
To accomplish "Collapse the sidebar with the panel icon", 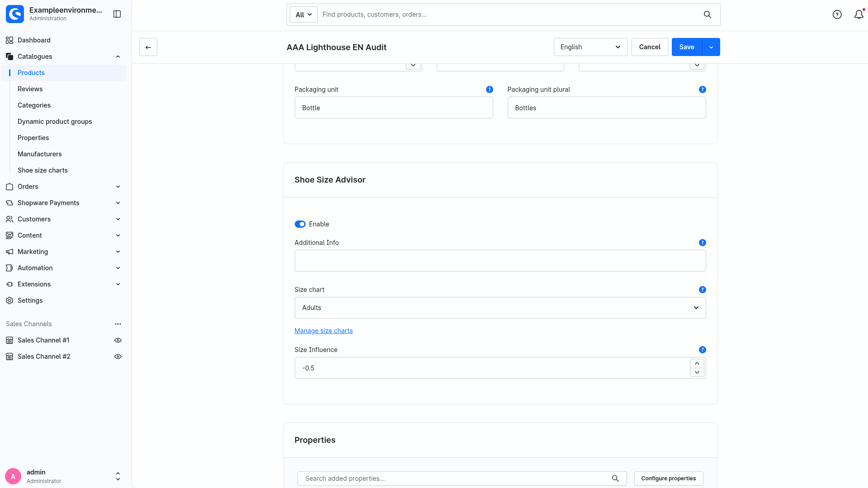I will [x=117, y=14].
